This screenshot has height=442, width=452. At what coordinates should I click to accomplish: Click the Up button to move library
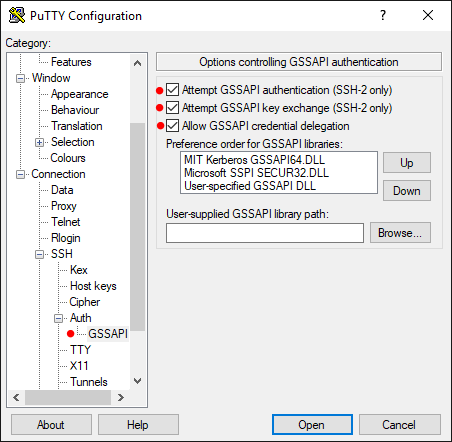pyautogui.click(x=407, y=163)
